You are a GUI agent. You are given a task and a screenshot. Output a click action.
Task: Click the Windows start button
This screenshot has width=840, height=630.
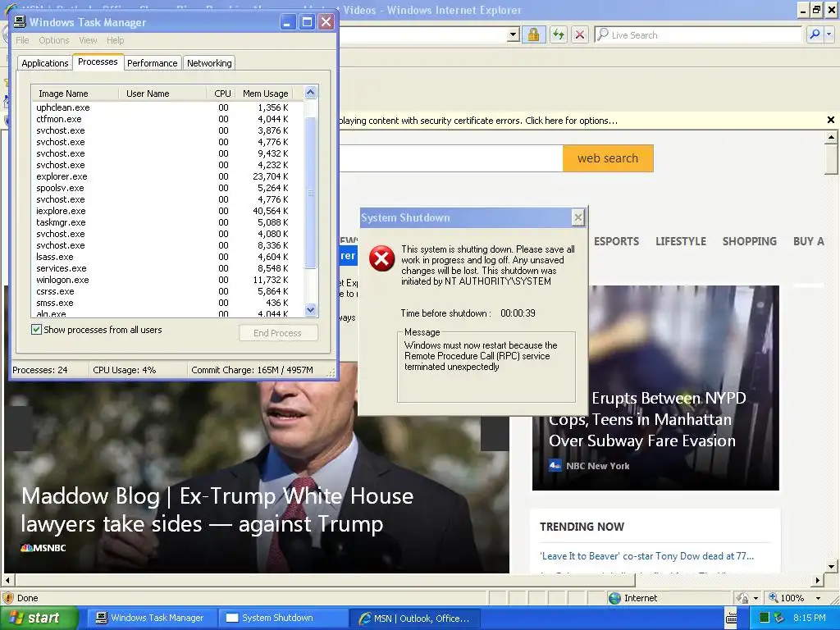[39, 619]
